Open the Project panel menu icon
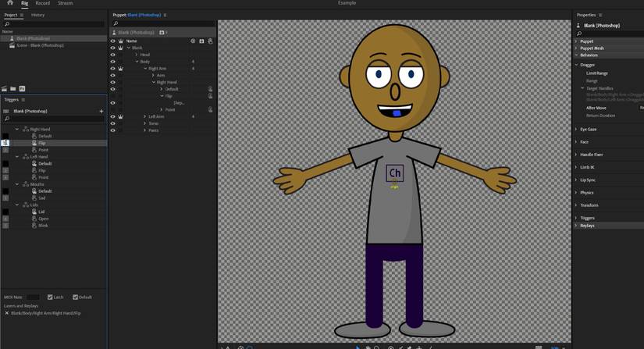Image resolution: width=644 pixels, height=349 pixels. tap(22, 15)
